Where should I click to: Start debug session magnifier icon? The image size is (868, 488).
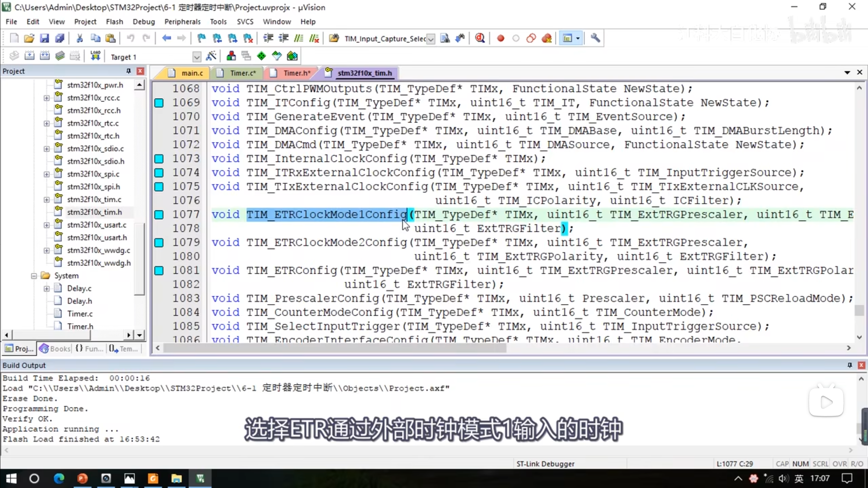pyautogui.click(x=480, y=38)
